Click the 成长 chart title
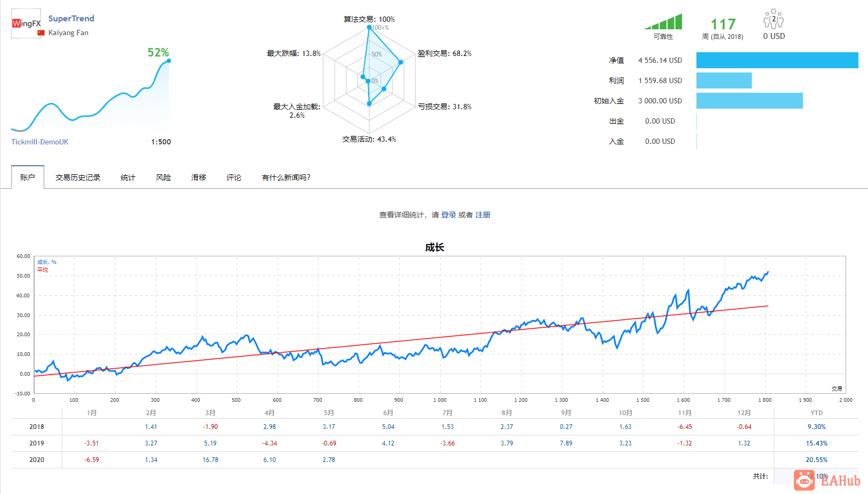Screen dimensions: 868x494 [x=434, y=247]
